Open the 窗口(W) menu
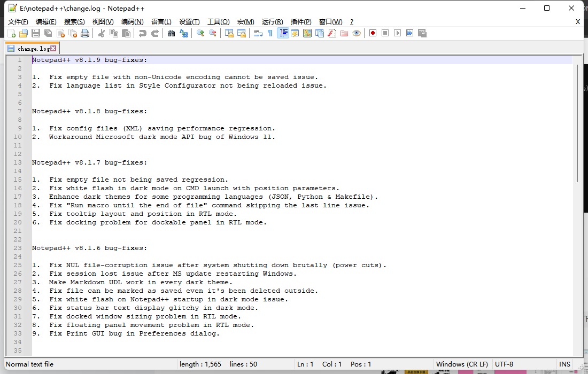Image resolution: width=588 pixels, height=374 pixels. [330, 22]
